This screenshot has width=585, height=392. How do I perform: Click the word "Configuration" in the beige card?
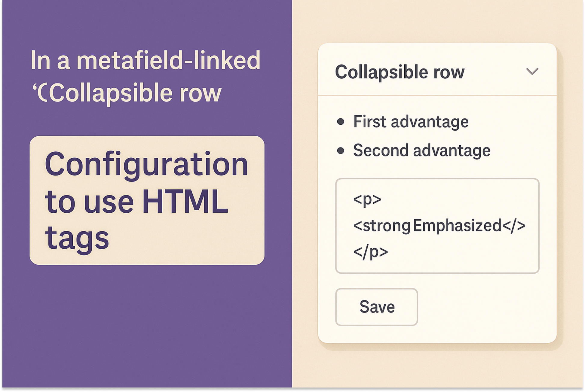click(146, 164)
